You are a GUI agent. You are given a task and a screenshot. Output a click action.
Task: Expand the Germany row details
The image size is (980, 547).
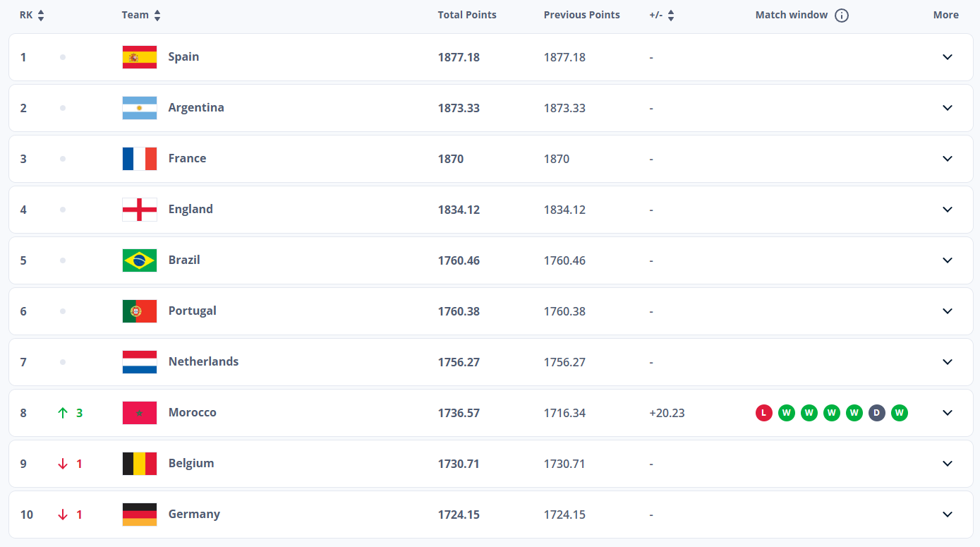(x=947, y=515)
